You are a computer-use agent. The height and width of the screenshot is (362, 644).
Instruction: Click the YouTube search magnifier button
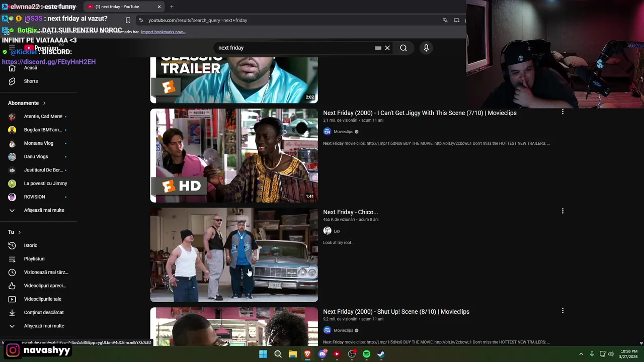(x=404, y=48)
